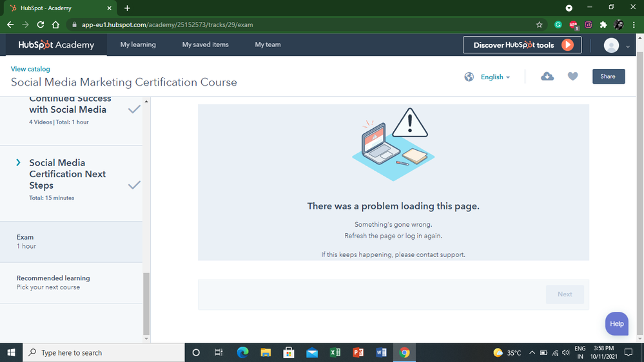The image size is (644, 362).
Task: Open the My learning tab
Action: [x=138, y=44]
